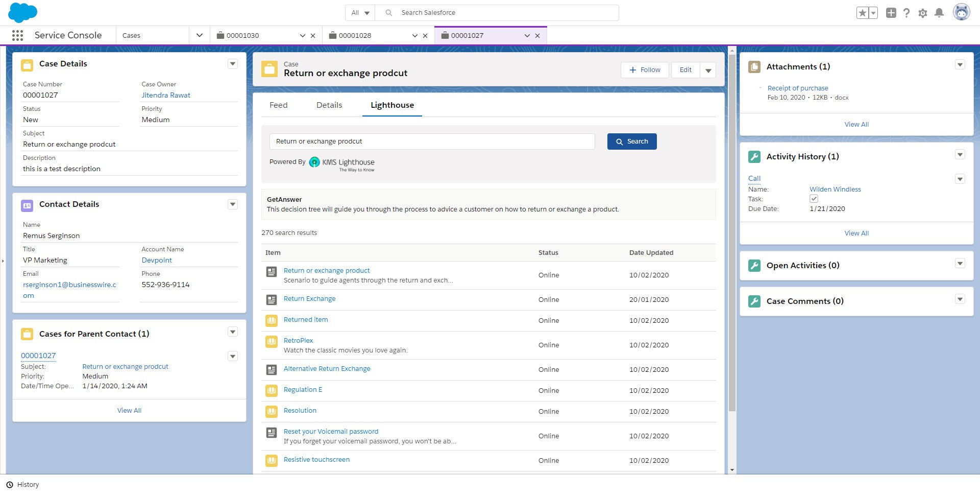Open the App Launcher grid icon
Viewport: 980px width, 495px height.
(x=17, y=35)
